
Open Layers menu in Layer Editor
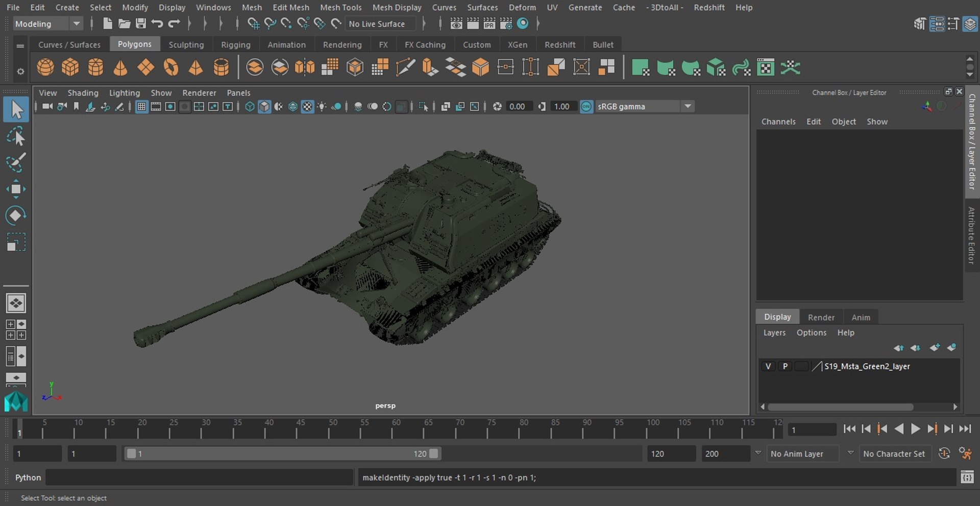pos(774,332)
